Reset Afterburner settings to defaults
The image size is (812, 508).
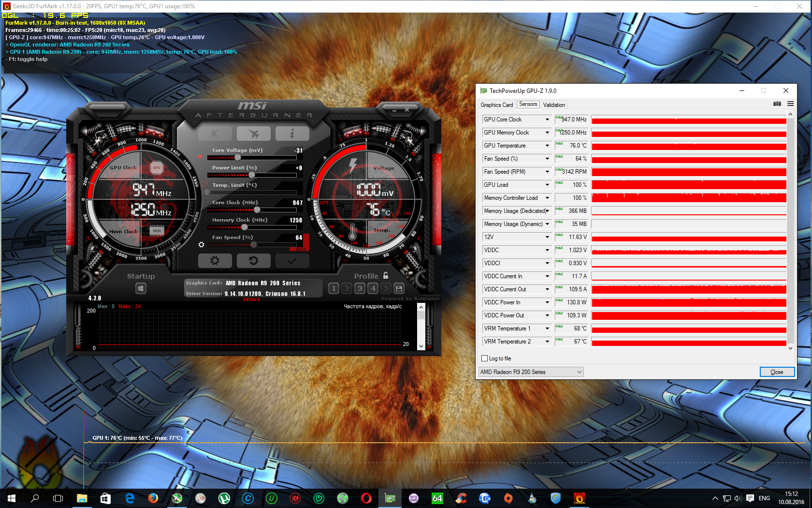[x=253, y=261]
